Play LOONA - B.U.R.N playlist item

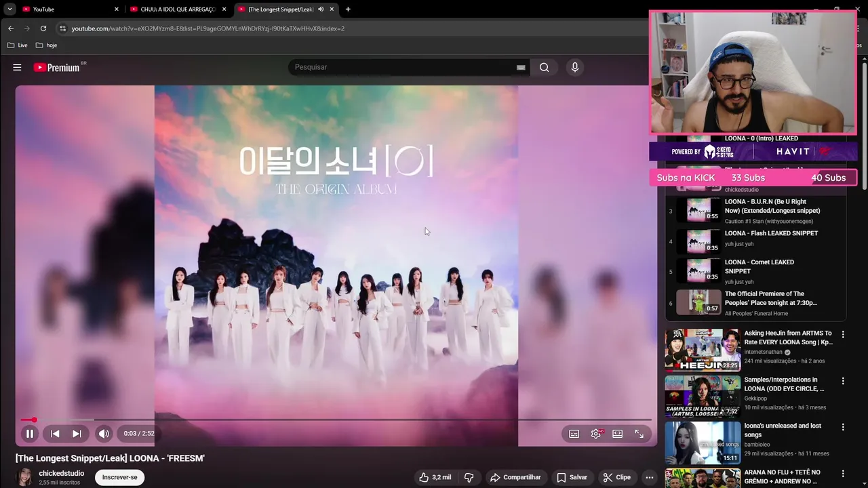click(756, 211)
